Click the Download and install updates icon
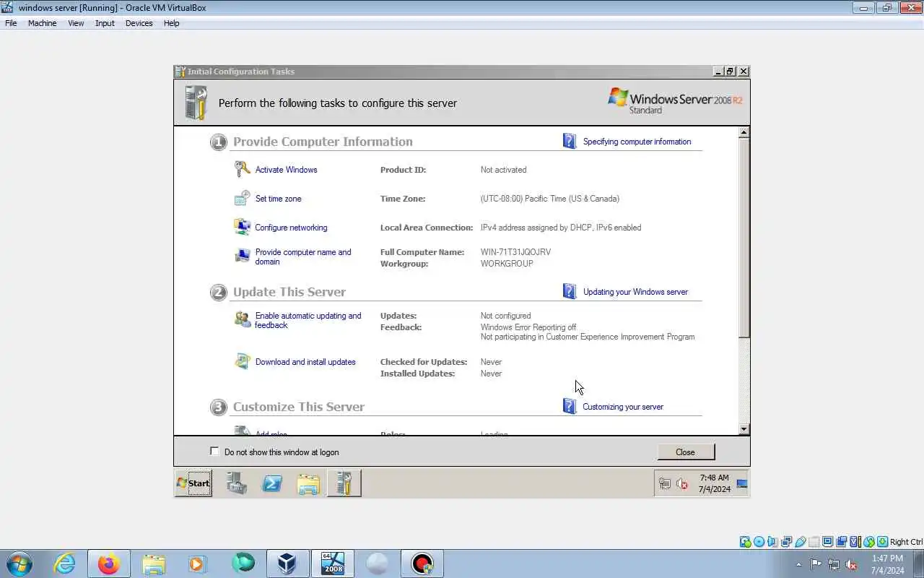Image resolution: width=924 pixels, height=578 pixels. (x=242, y=361)
